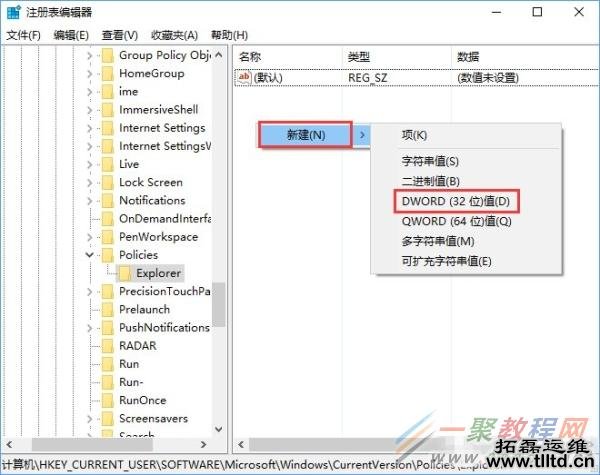Click the Run- folder icon
This screenshot has height=475, width=600.
click(108, 382)
